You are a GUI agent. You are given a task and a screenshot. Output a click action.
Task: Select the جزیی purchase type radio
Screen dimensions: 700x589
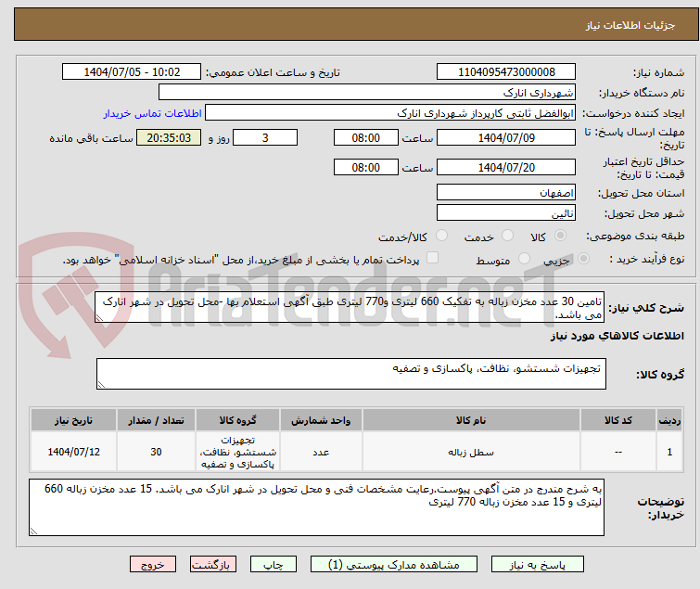[583, 259]
